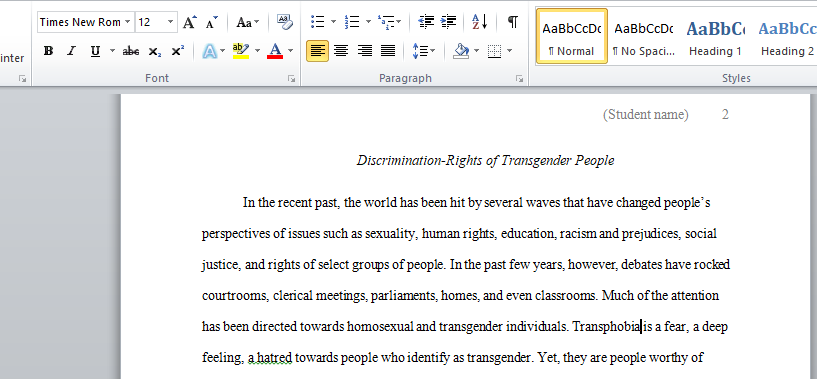Open the Paragraph dialog launcher

point(519,79)
